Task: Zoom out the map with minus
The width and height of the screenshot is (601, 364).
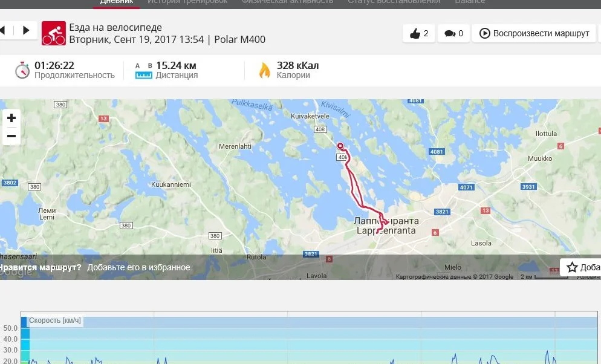Action: (11, 136)
